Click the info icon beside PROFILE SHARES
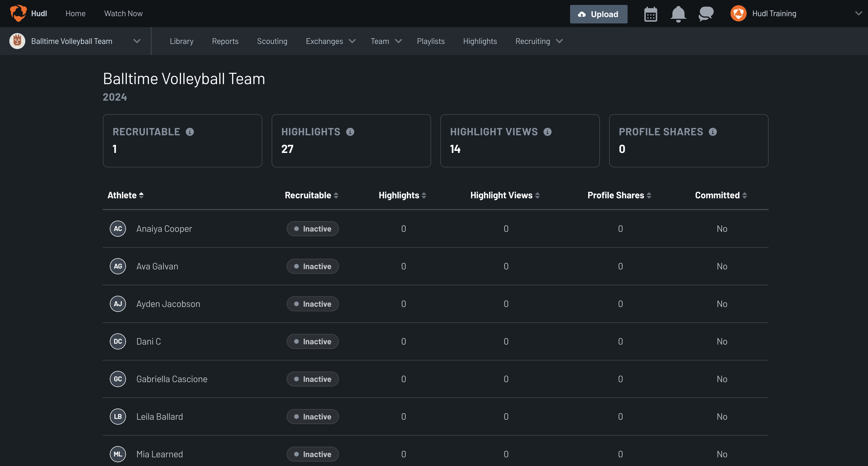Viewport: 868px width, 466px height. tap(713, 132)
